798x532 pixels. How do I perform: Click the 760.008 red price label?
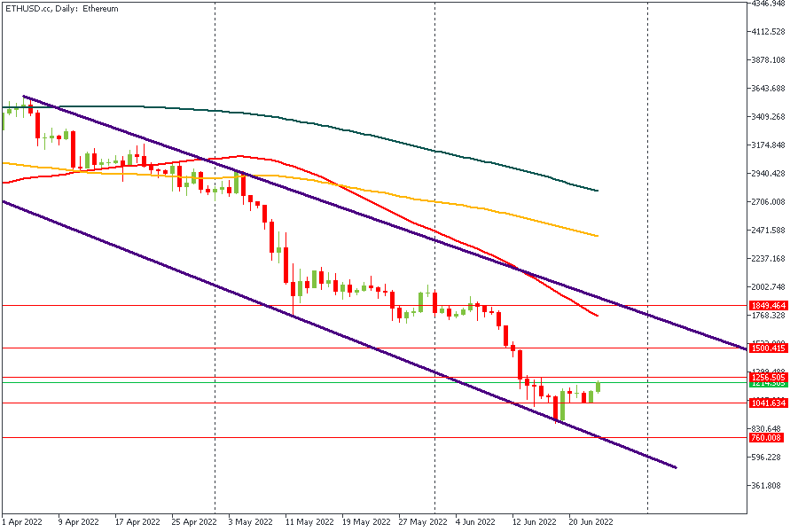point(766,437)
